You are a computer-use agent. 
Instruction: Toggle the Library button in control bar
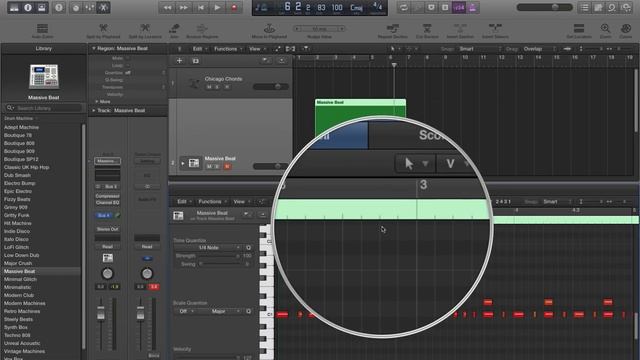[x=14, y=7]
